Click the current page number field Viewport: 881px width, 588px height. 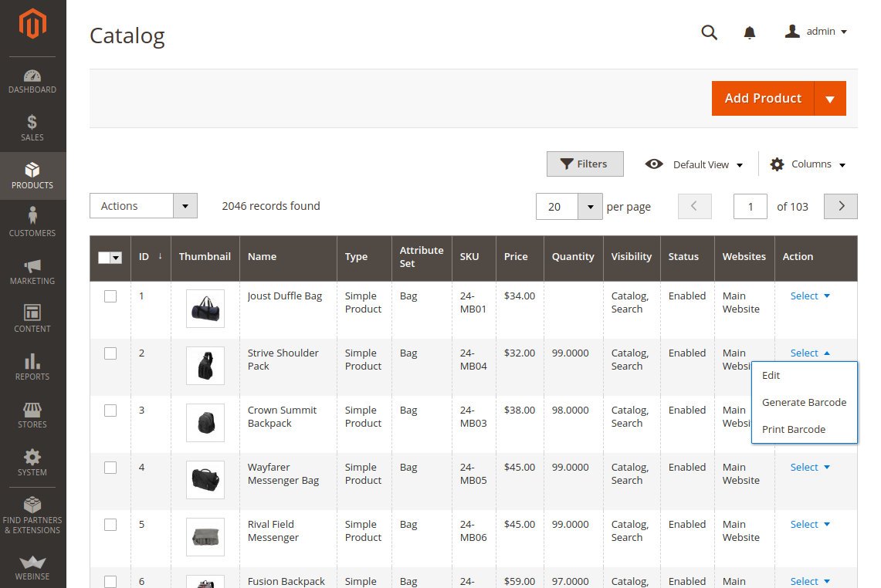pyautogui.click(x=750, y=207)
